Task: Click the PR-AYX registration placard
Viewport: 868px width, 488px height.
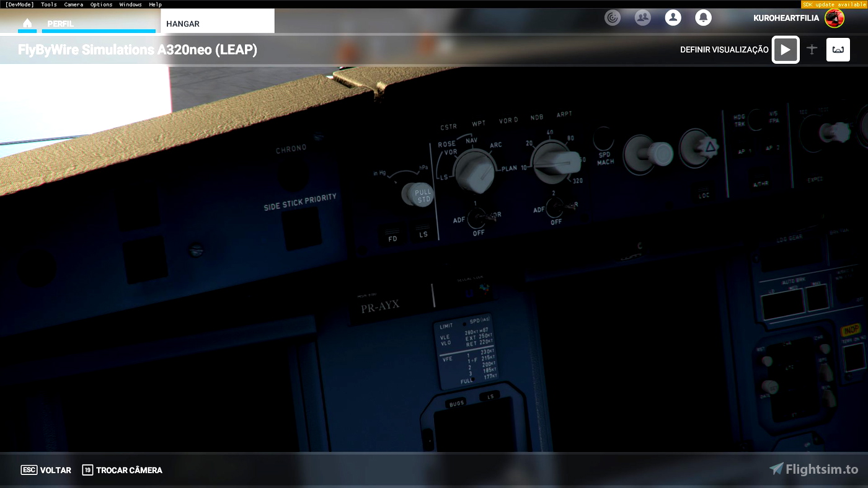Action: [x=380, y=306]
